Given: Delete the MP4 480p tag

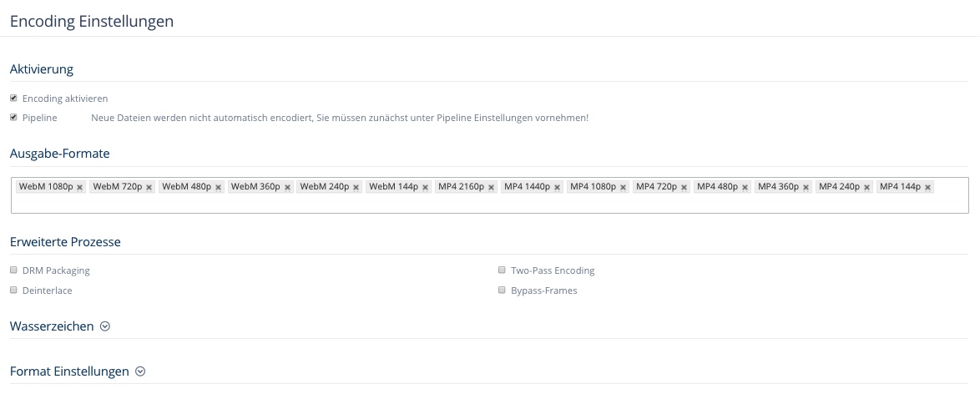Looking at the screenshot, I should pos(745,188).
